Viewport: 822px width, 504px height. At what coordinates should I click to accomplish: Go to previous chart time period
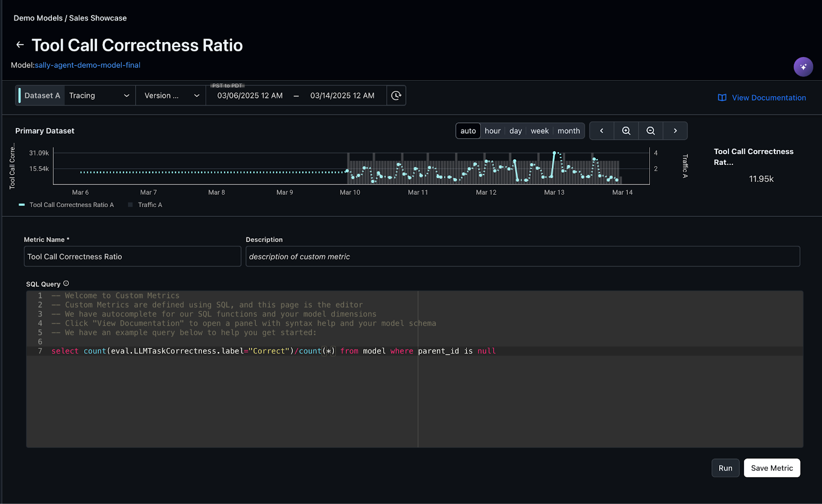[602, 131]
